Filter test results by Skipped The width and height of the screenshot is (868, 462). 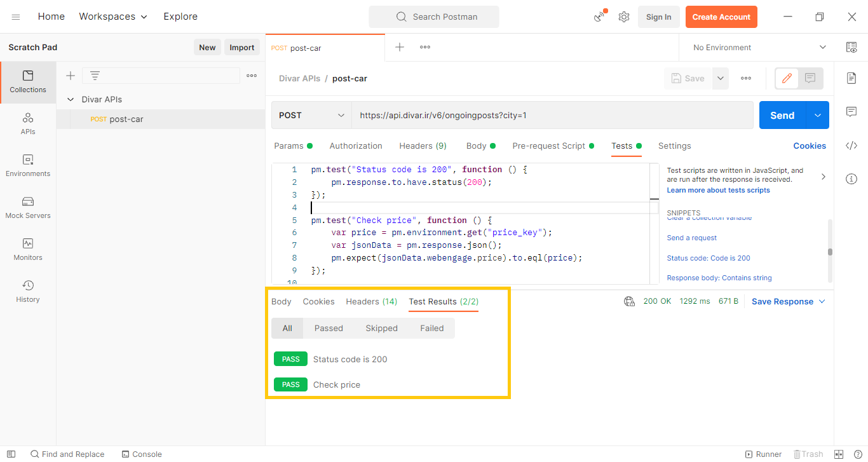pyautogui.click(x=381, y=328)
